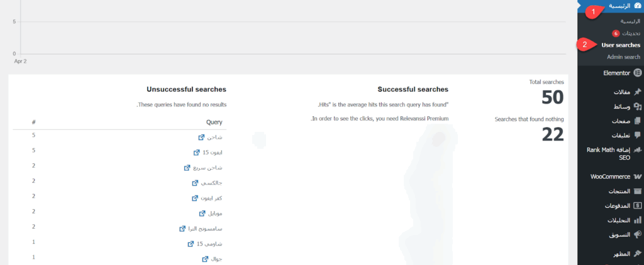Click the total searches value 50
This screenshot has width=644, height=265.
552,97
